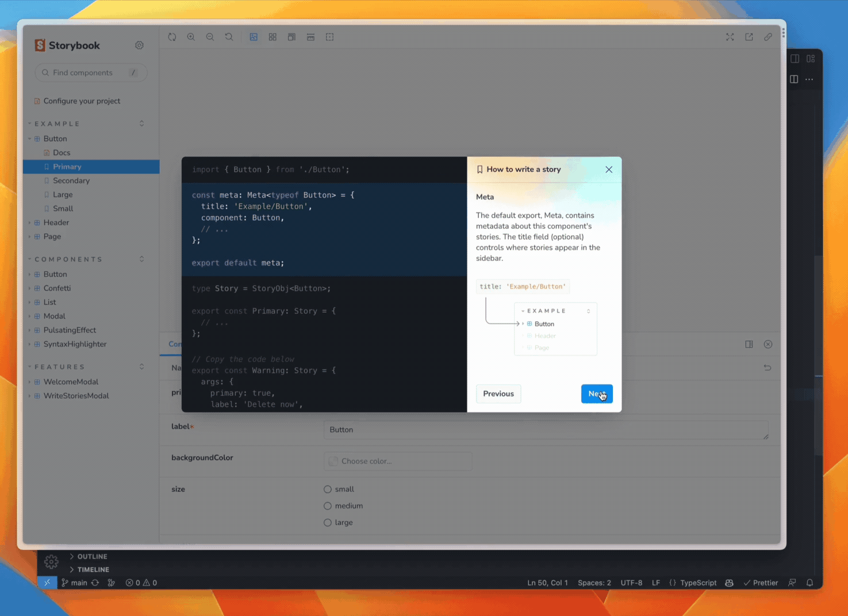
Task: Open VS Code customize layout
Action: [x=811, y=59]
